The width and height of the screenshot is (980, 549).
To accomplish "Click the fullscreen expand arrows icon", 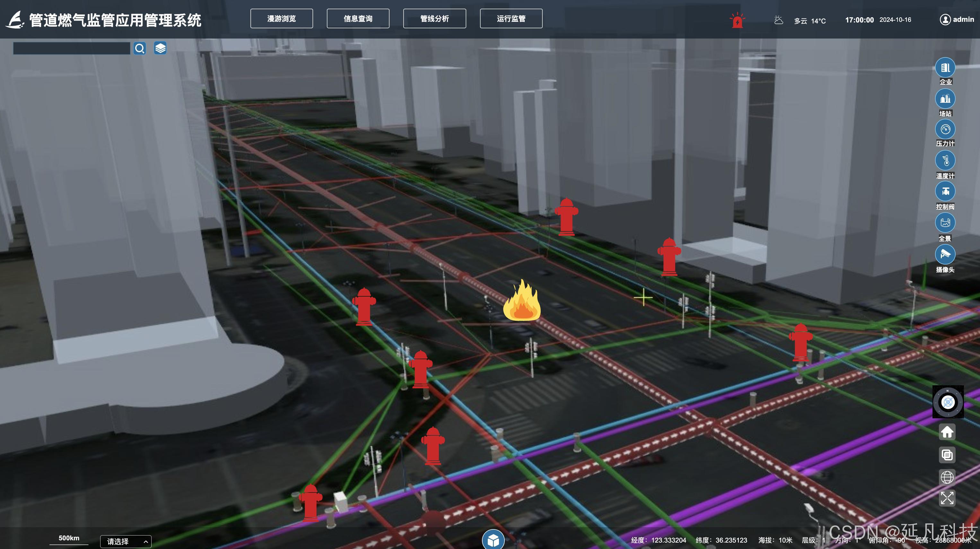I will pos(947,498).
